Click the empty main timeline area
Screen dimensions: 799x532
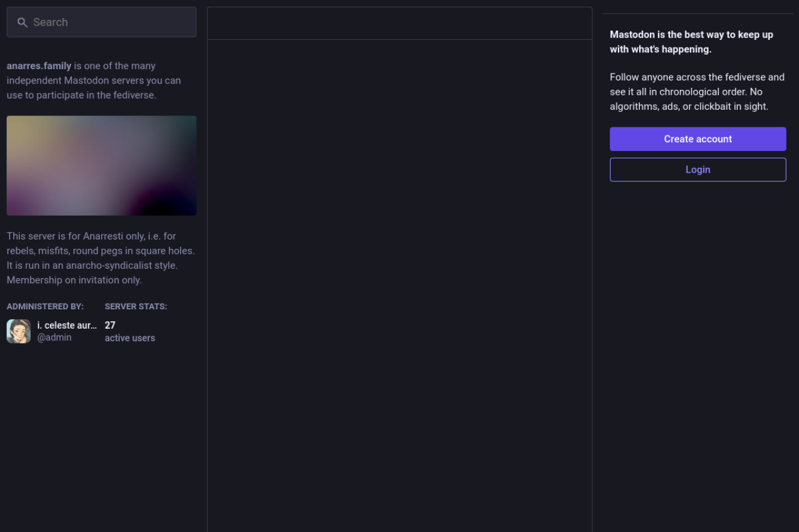[x=399, y=281]
